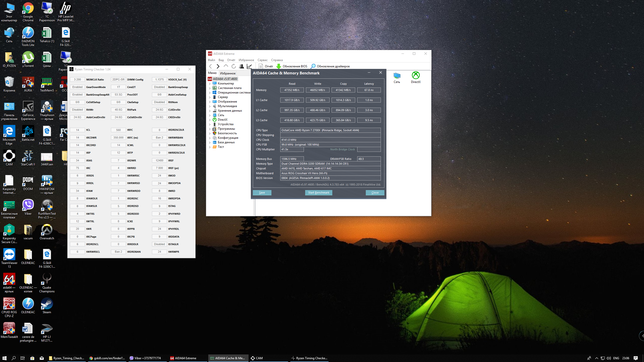This screenshot has height=362, width=644.
Task: Open the Сервис menu
Action: point(262,60)
